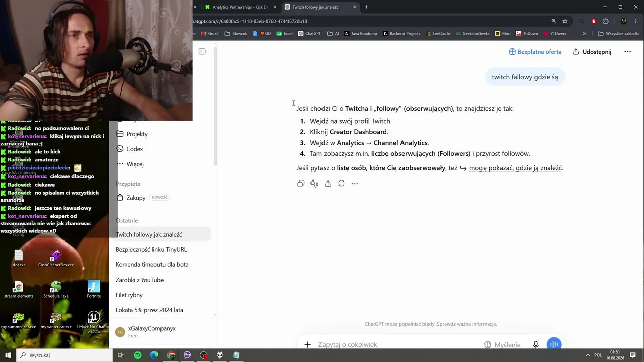
Task: Open Microsoft Edge from the taskbar
Action: 154,355
